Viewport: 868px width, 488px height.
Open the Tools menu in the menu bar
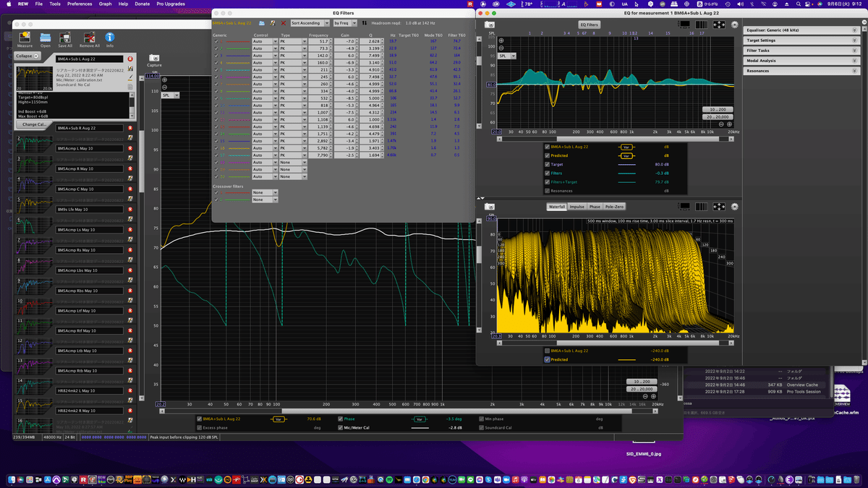[55, 4]
